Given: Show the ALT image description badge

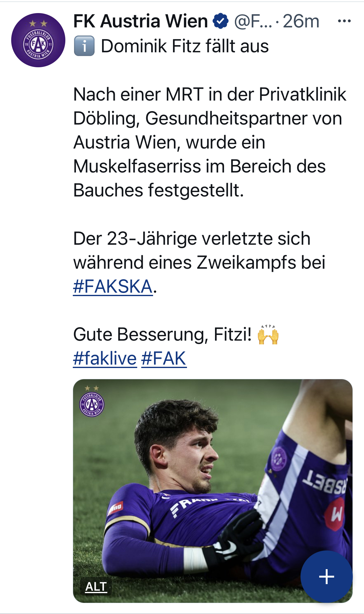Looking at the screenshot, I should (x=96, y=587).
